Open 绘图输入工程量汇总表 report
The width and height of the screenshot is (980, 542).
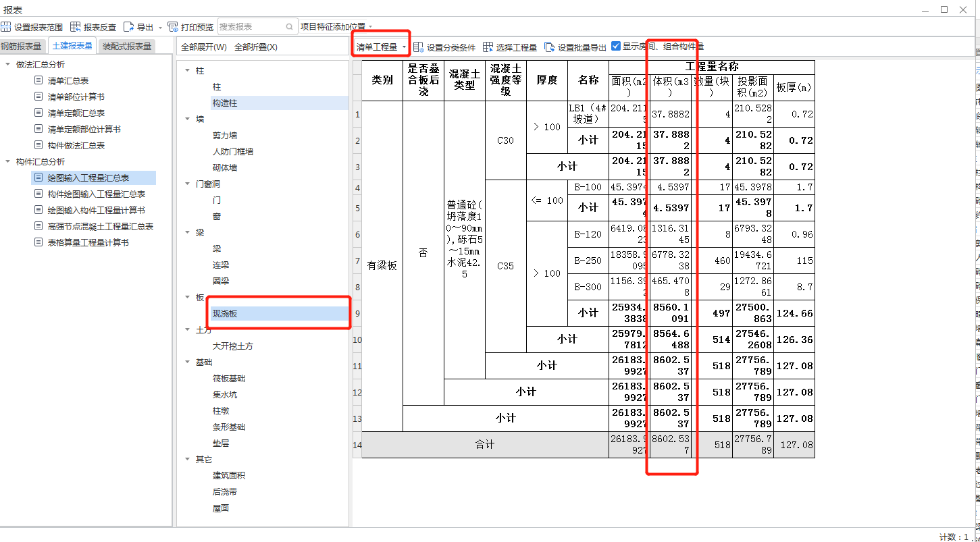(88, 178)
